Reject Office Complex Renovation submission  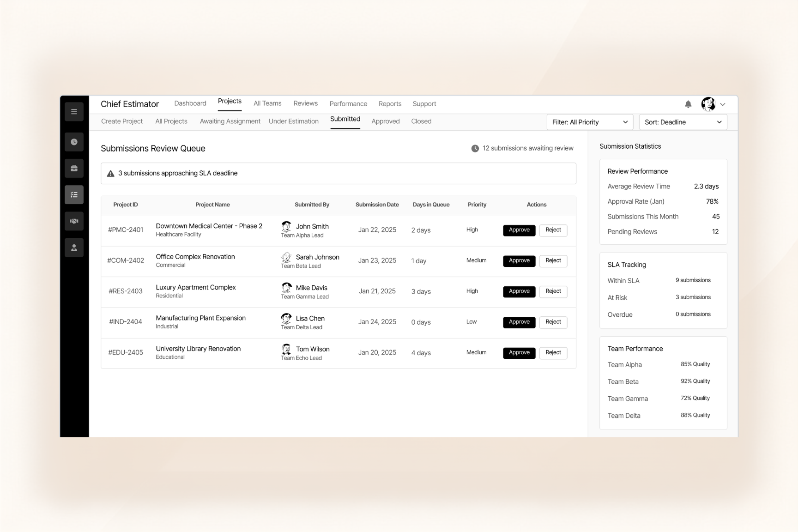[553, 261]
